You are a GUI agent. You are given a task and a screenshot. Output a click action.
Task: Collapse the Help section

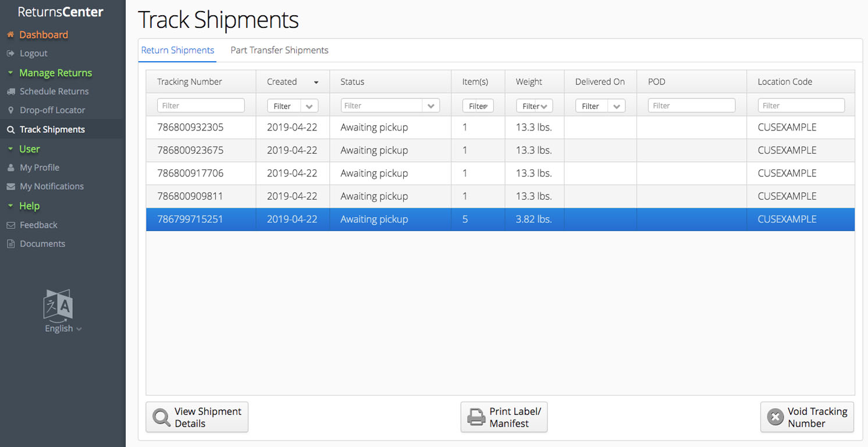(x=10, y=206)
